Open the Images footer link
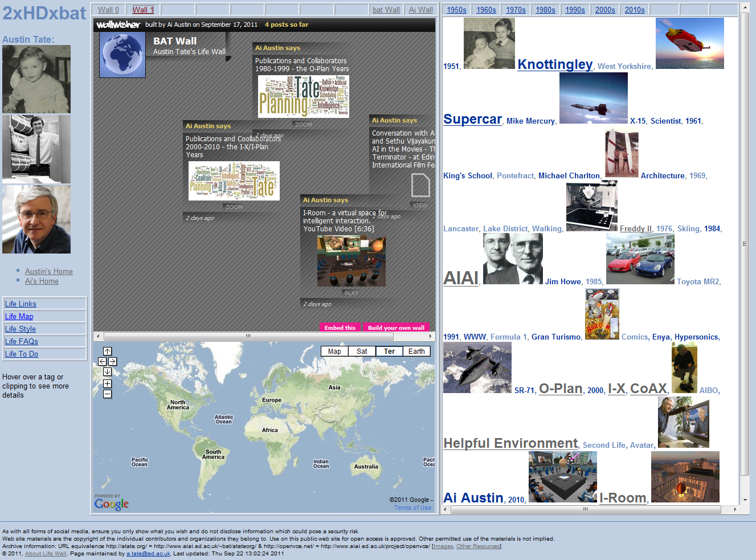The image size is (756, 560). pyautogui.click(x=443, y=546)
